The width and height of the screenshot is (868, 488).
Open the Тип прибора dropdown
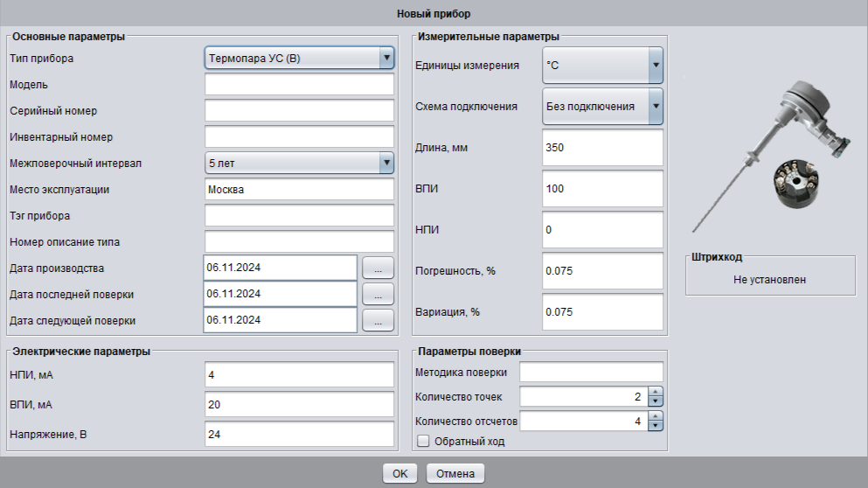(386, 59)
